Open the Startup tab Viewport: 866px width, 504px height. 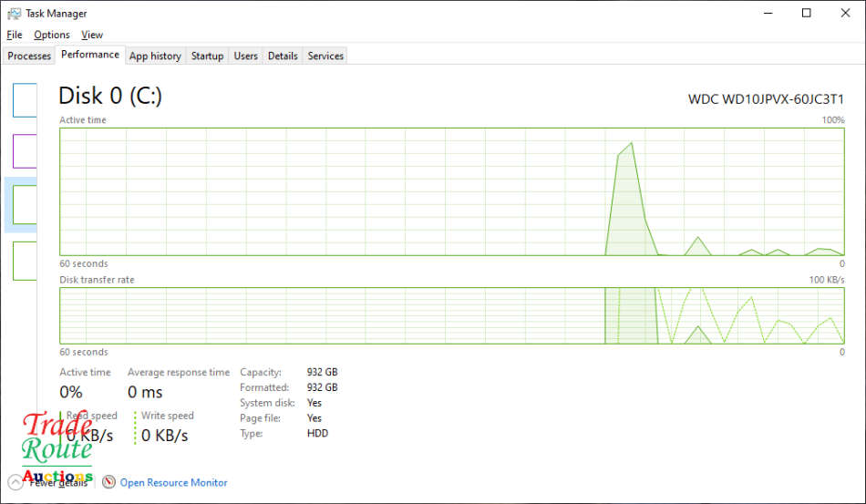pyautogui.click(x=207, y=56)
